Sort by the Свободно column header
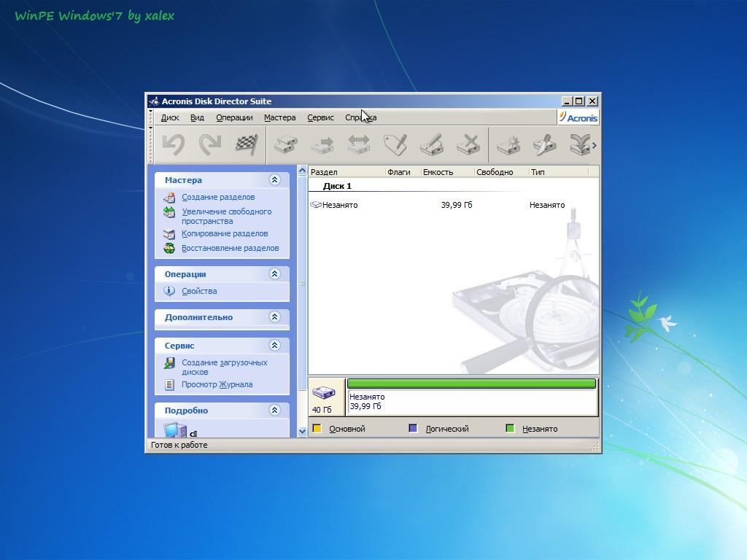747x560 pixels. coord(502,172)
